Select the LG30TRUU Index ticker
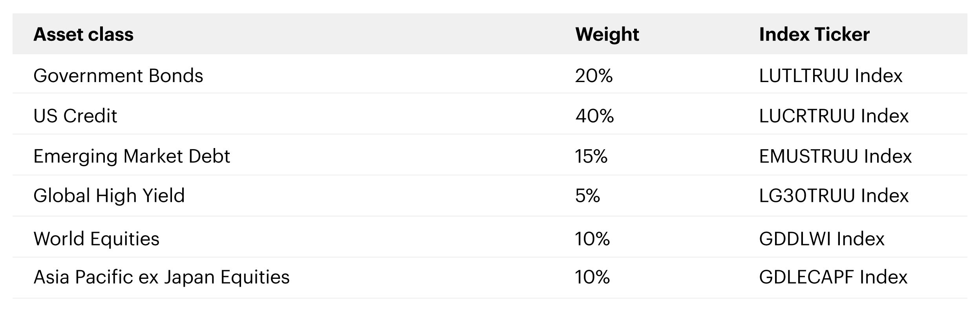The width and height of the screenshot is (980, 313). click(834, 196)
